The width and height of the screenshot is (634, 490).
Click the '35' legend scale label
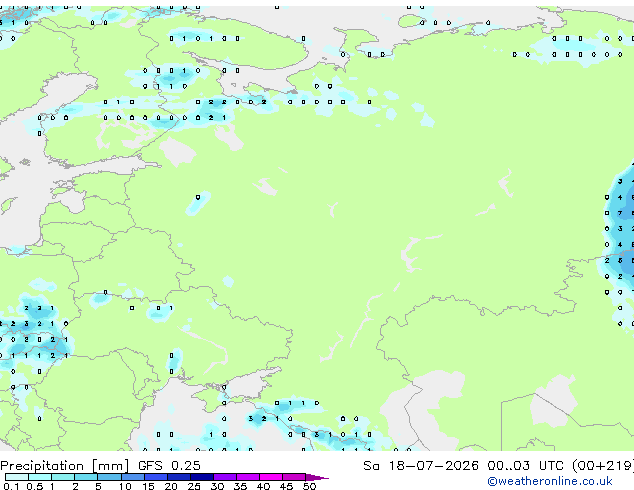click(240, 486)
